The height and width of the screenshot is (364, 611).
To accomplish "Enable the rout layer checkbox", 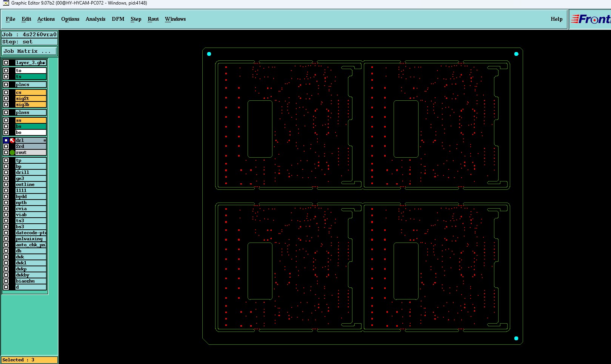I will (x=6, y=152).
